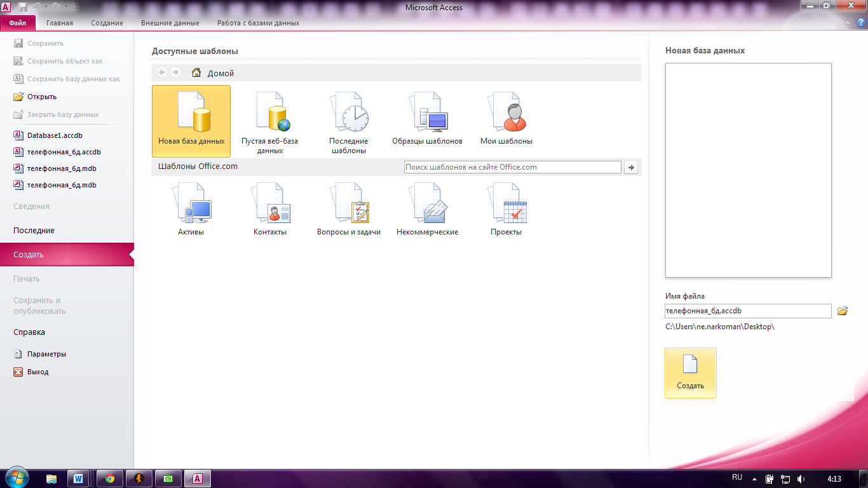Open the undo history dropdown arrow
This screenshot has width=868, height=488.
[x=47, y=7]
